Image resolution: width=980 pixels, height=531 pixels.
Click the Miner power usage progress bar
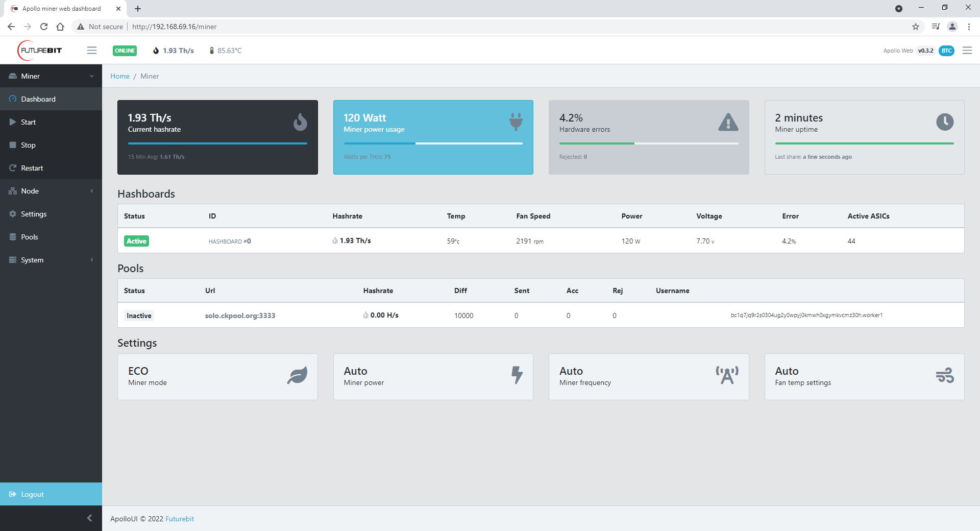click(433, 143)
